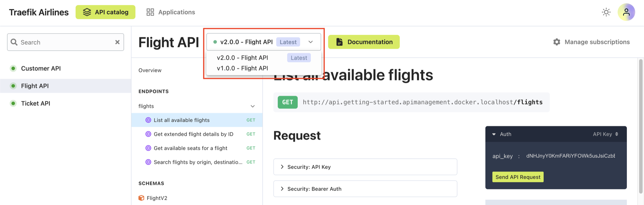The image size is (644, 205).
Task: Click the api_key value field
Action: (571, 156)
